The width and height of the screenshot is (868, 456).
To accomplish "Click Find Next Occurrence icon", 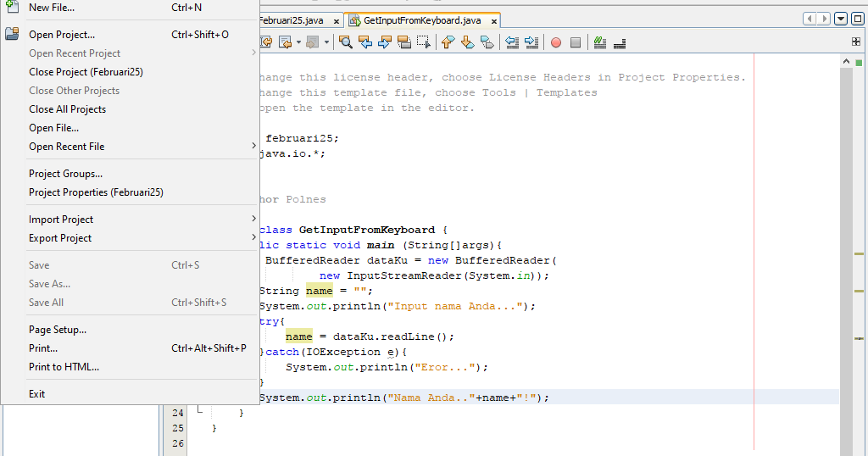I will (385, 42).
